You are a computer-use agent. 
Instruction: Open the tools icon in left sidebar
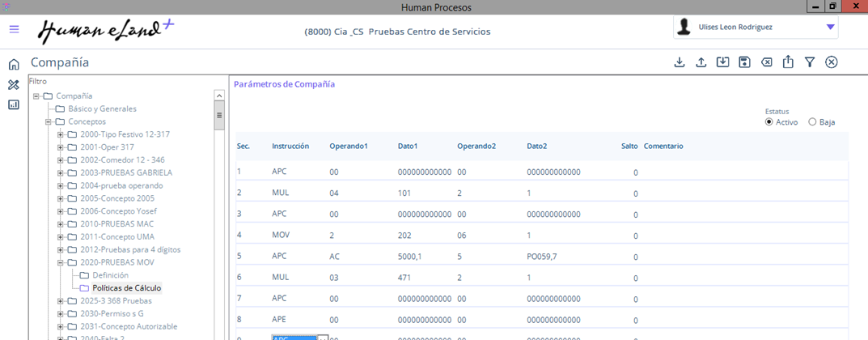click(14, 84)
